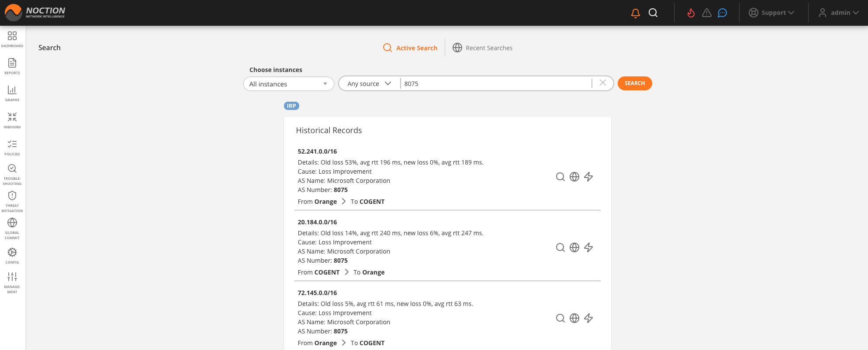Switch to the Recent Searches tab

click(483, 48)
